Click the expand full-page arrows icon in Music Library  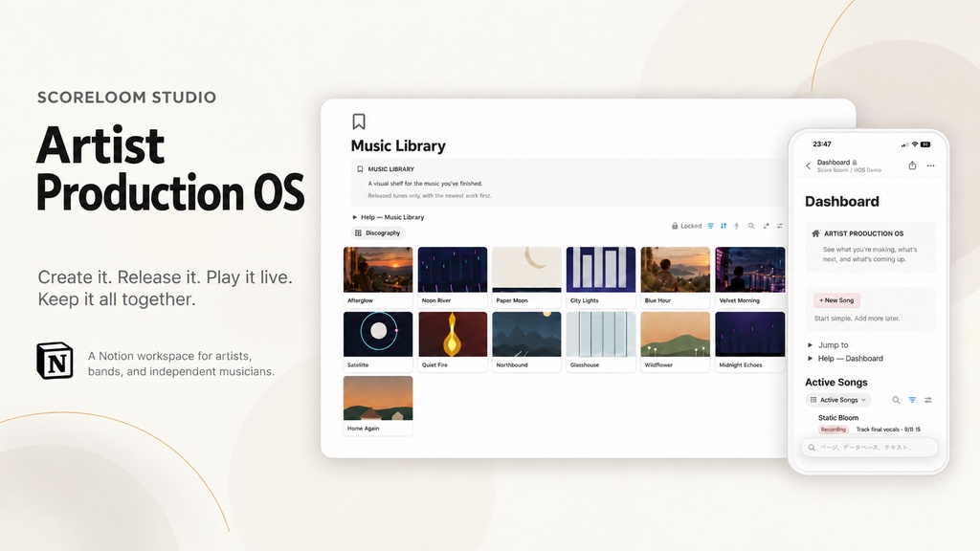tap(766, 226)
